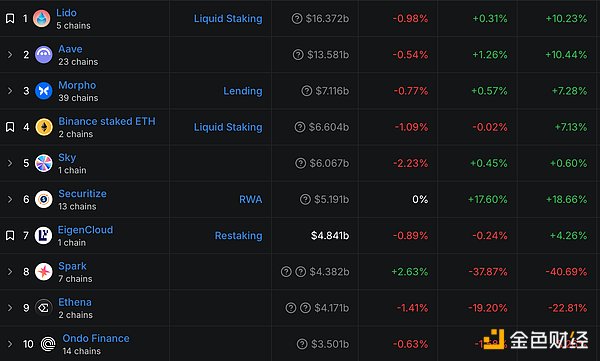Click the Aave ghost logo icon
This screenshot has width=600, height=361.
pyautogui.click(x=44, y=55)
